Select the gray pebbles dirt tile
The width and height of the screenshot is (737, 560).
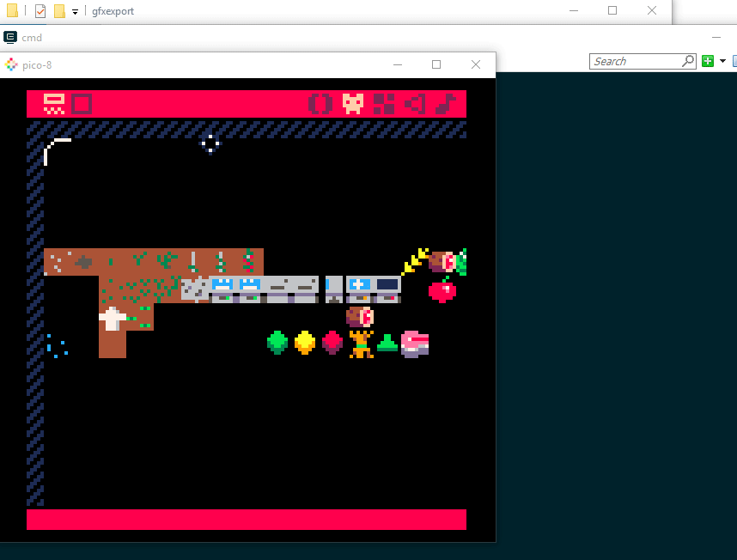point(58,262)
